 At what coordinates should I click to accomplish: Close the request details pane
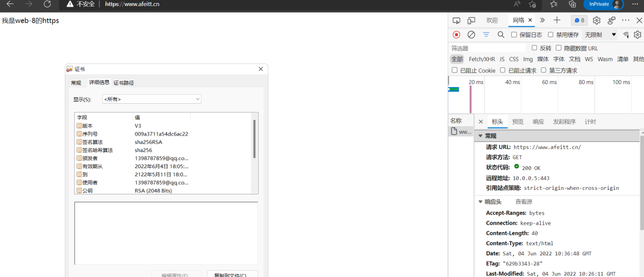click(480, 122)
